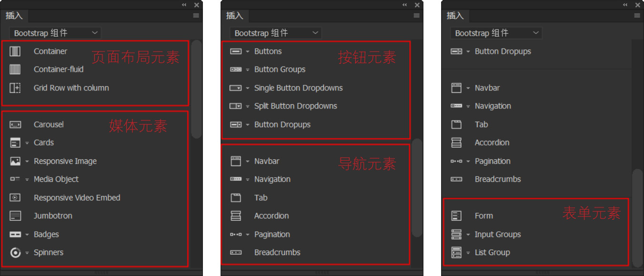The image size is (644, 276).
Task: Click the Split Button Dropdowns icon
Action: pos(236,106)
